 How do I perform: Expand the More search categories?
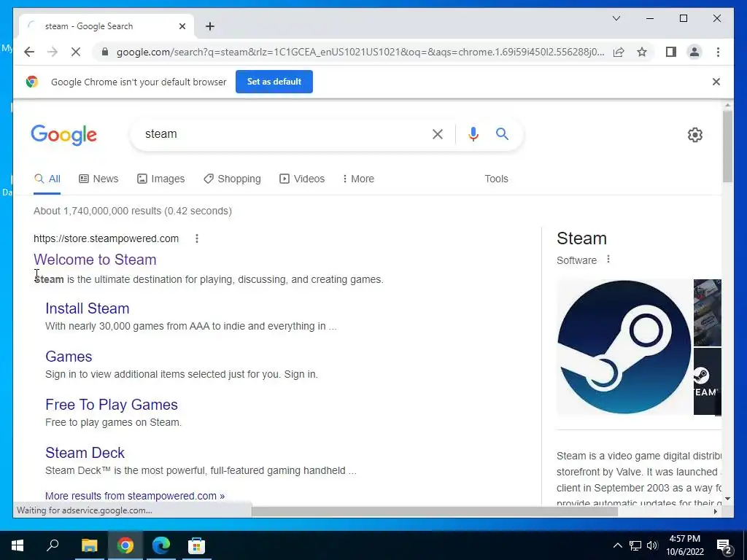[358, 179]
